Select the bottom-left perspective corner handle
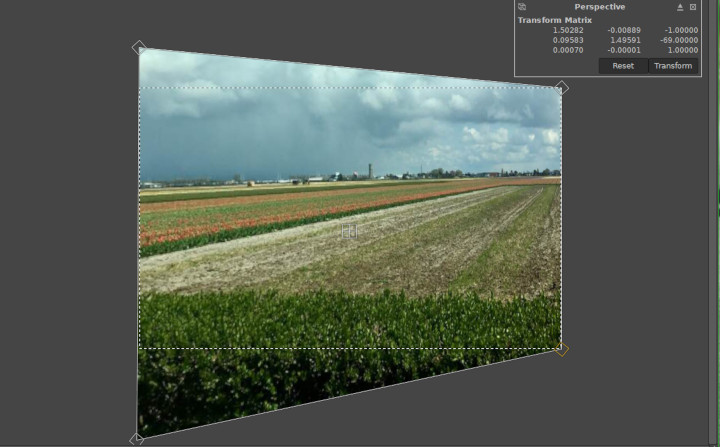720x447 pixels. 136,439
